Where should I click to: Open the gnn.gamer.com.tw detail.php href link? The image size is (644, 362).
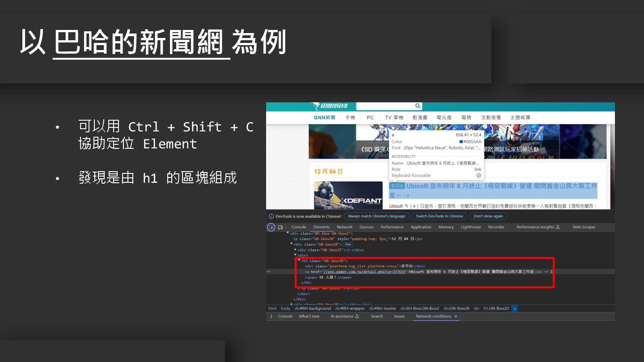point(364,271)
